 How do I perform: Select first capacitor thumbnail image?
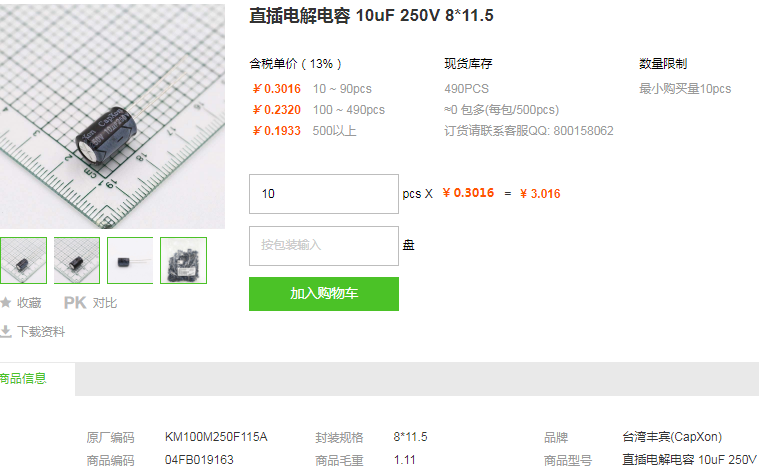click(23, 260)
